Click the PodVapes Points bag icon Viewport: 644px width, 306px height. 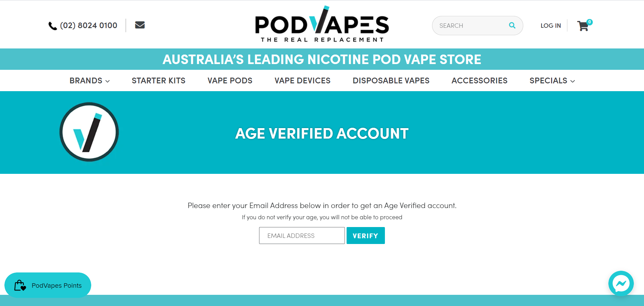[x=20, y=285]
